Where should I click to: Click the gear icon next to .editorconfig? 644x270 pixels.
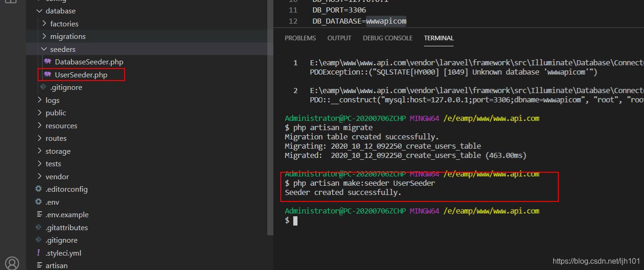(x=38, y=189)
